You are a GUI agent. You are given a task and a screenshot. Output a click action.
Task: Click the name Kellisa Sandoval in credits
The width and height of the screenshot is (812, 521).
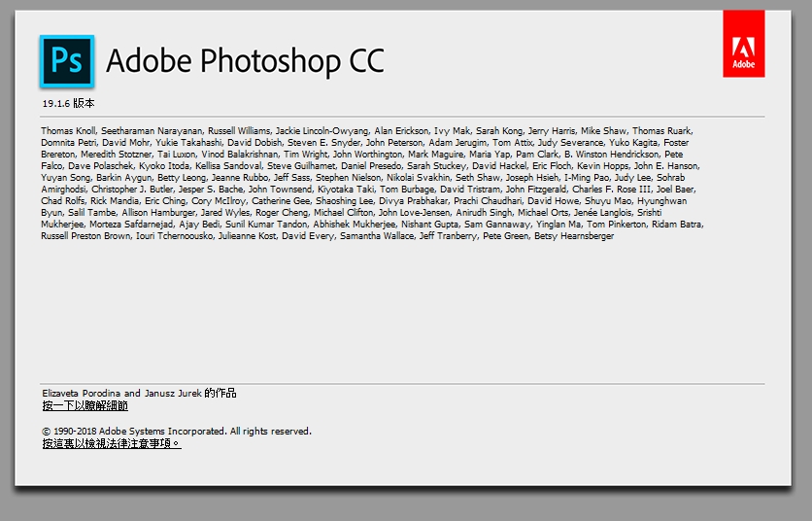(x=228, y=166)
